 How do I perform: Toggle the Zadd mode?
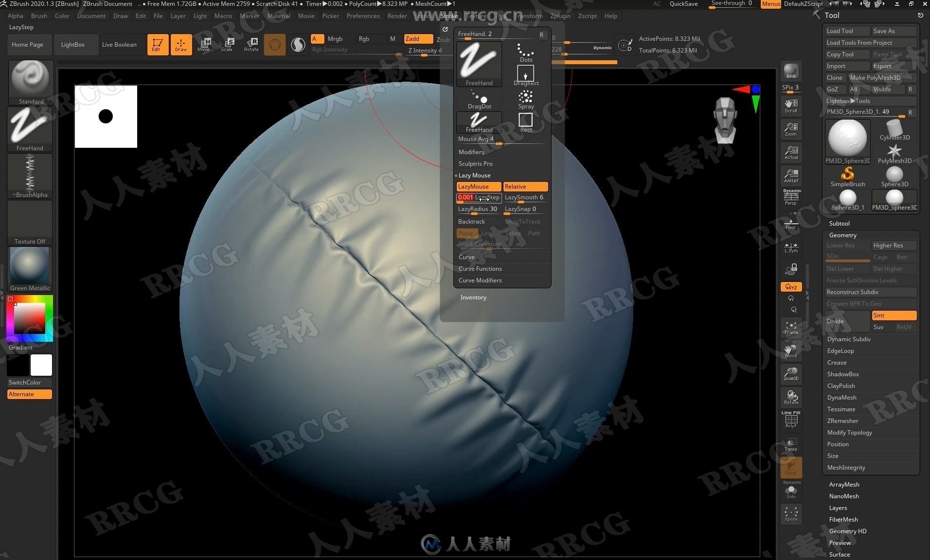tap(418, 39)
